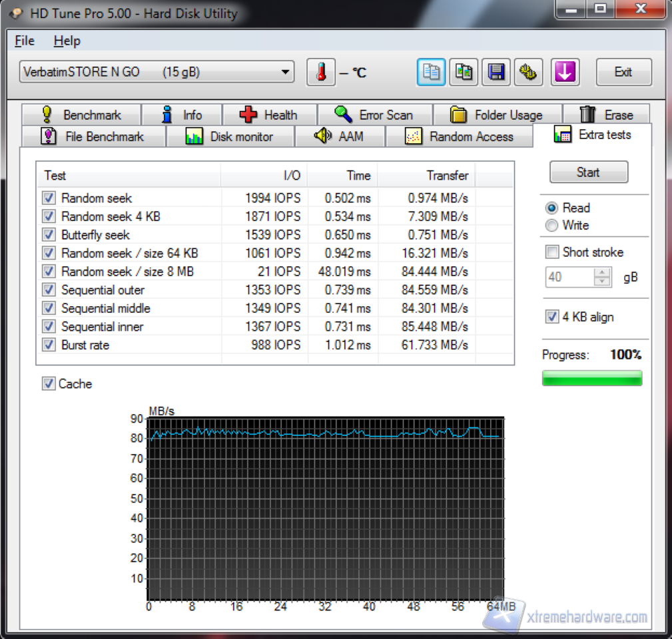Viewport: 672px width, 639px height.
Task: Click the purple down-arrow minimize-to-tray icon
Action: click(565, 73)
